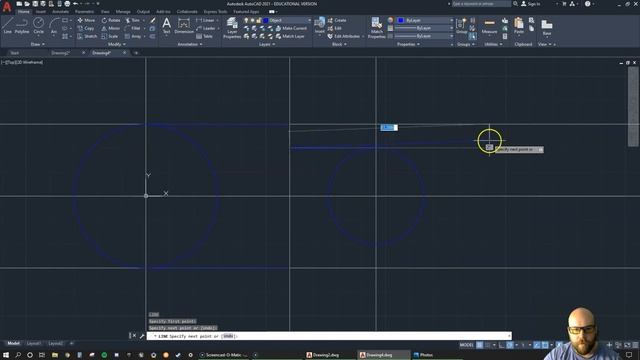Activate the Scale command
Viewport: 640px width, 360px height.
(110, 36)
